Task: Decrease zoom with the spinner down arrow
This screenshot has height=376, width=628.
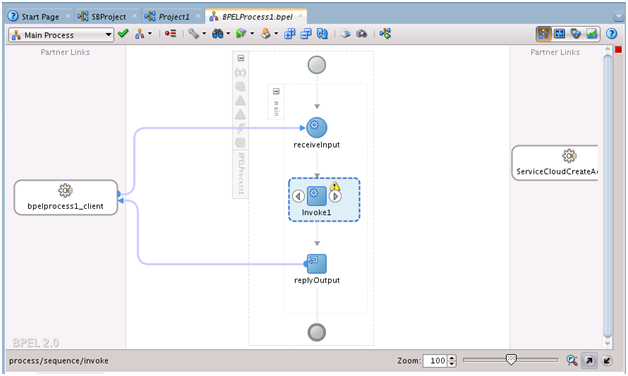Action: point(452,364)
